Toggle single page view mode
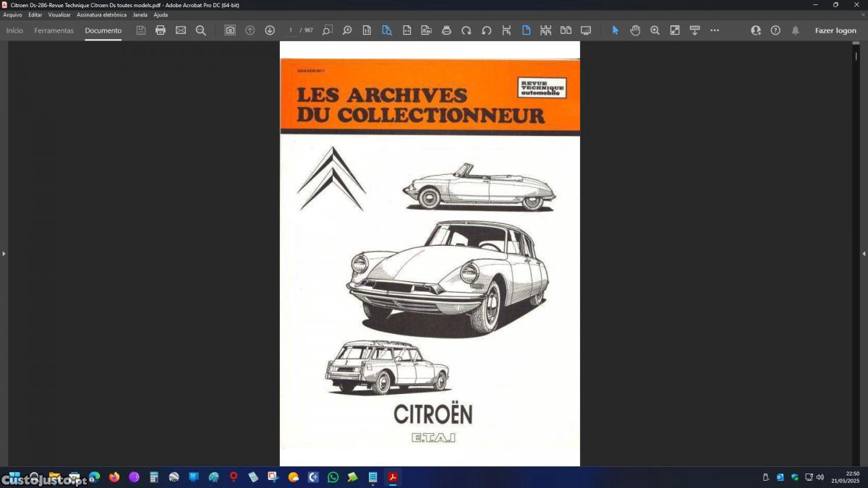868x488 pixels. coord(526,30)
